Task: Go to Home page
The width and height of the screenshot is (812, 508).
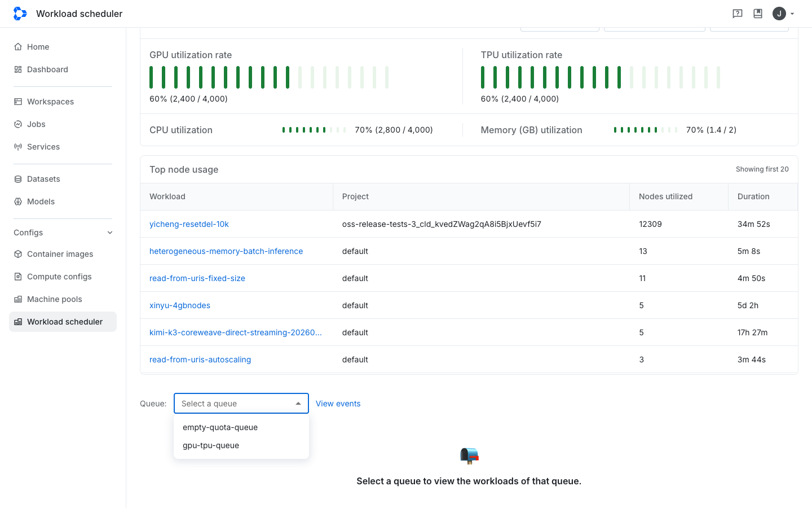Action: coord(63,47)
